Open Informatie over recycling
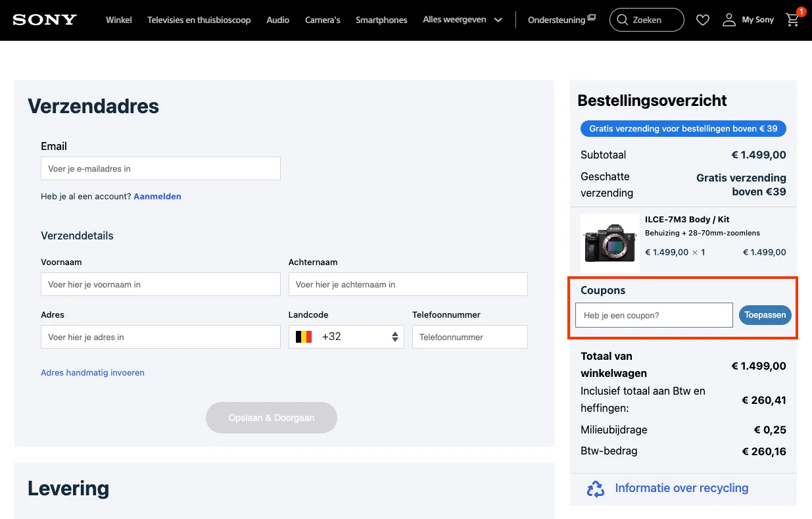The height and width of the screenshot is (519, 812). [x=681, y=488]
